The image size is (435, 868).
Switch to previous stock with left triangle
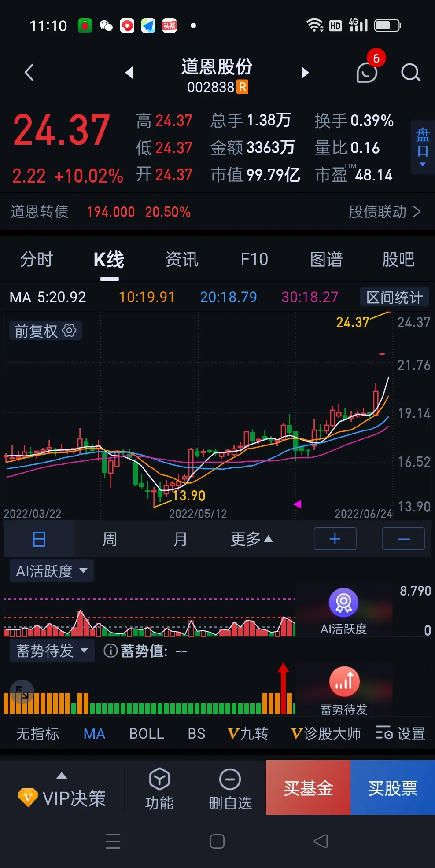click(x=129, y=73)
